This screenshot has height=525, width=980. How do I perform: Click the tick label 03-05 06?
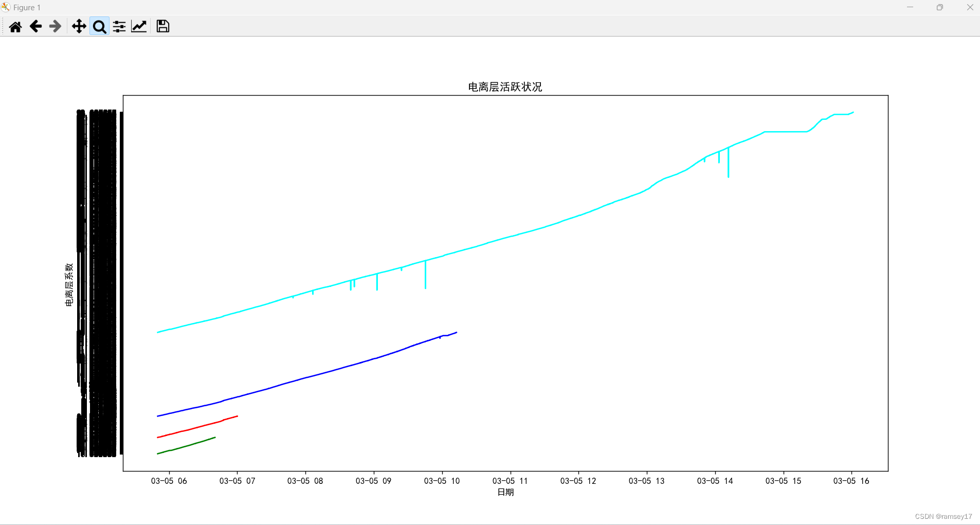click(169, 481)
